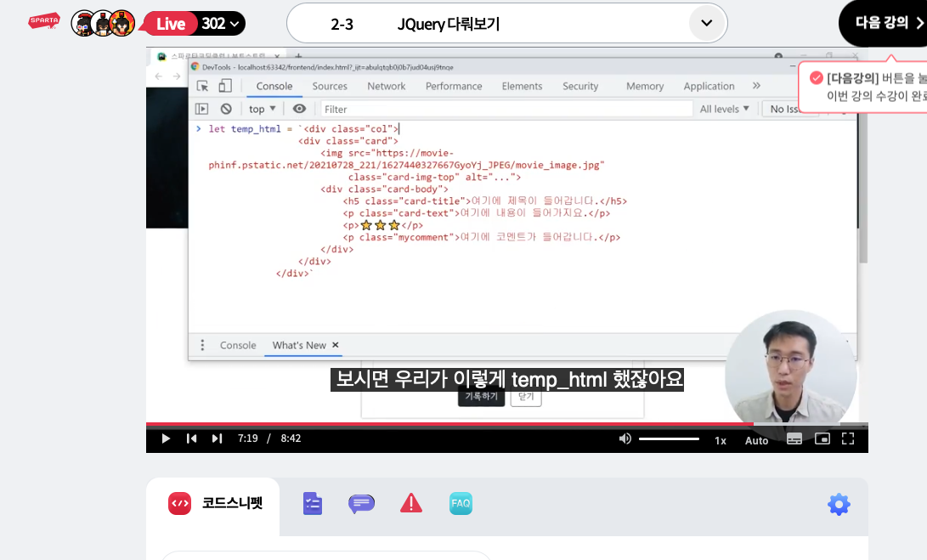Click the mycomment paragraph code line
The width and height of the screenshot is (927, 560).
pyautogui.click(x=481, y=237)
